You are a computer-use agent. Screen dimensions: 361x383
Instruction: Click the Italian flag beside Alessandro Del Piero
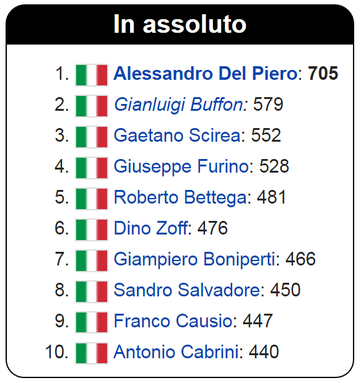pyautogui.click(x=92, y=75)
